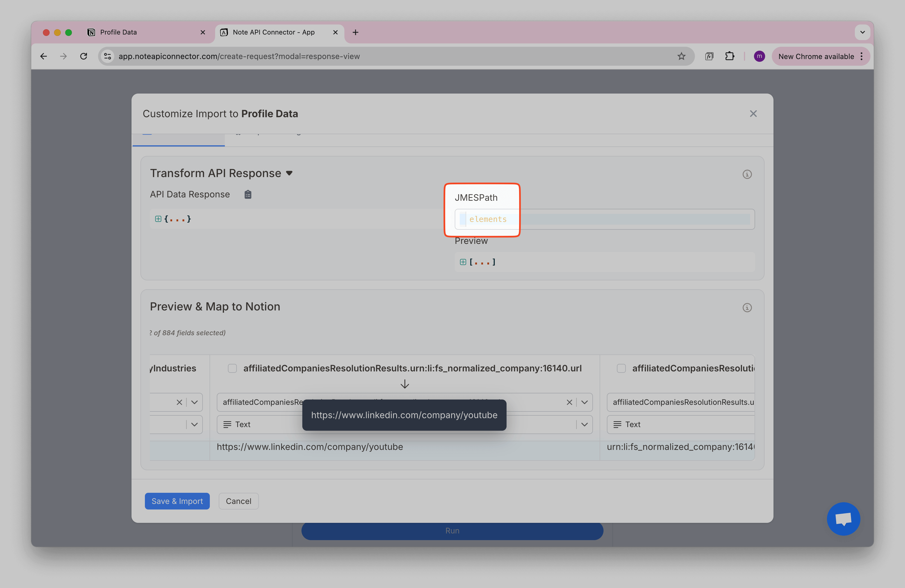Viewport: 905px width, 588px height.
Task: Open the Industries column property dropdown
Action: click(x=194, y=402)
